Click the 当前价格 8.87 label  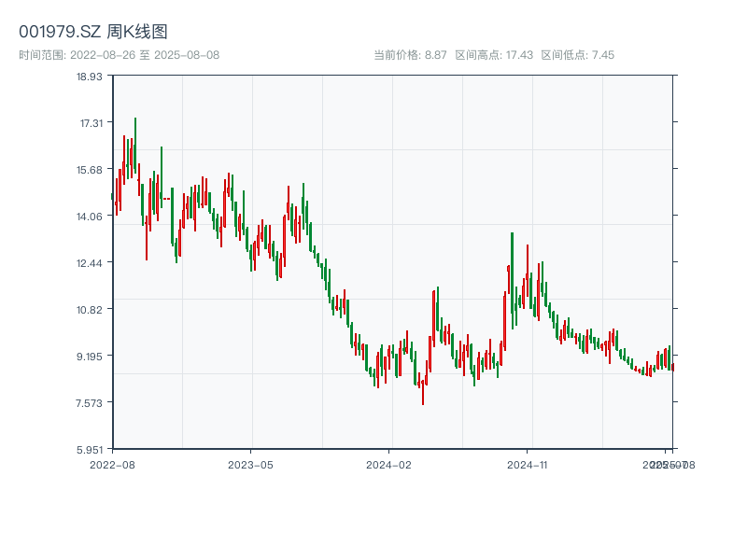[x=410, y=55]
